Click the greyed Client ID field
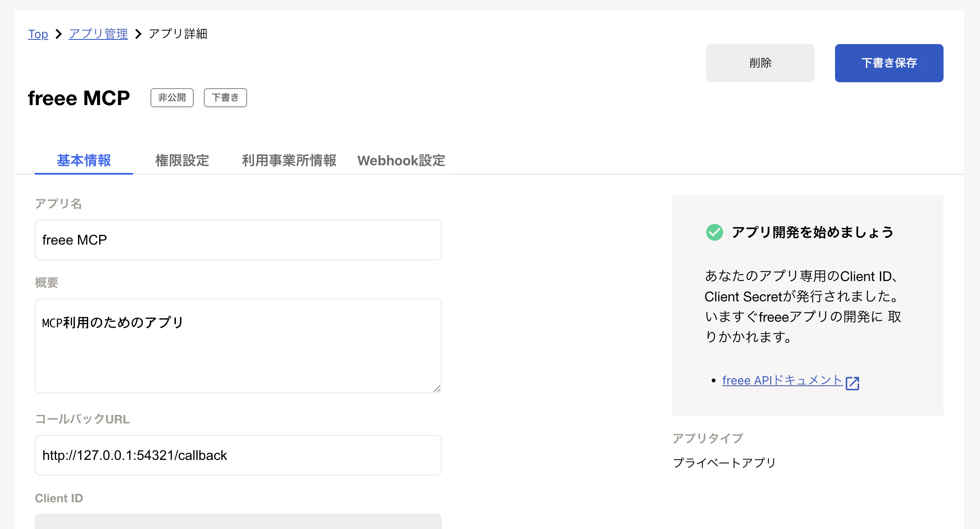 (x=238, y=522)
